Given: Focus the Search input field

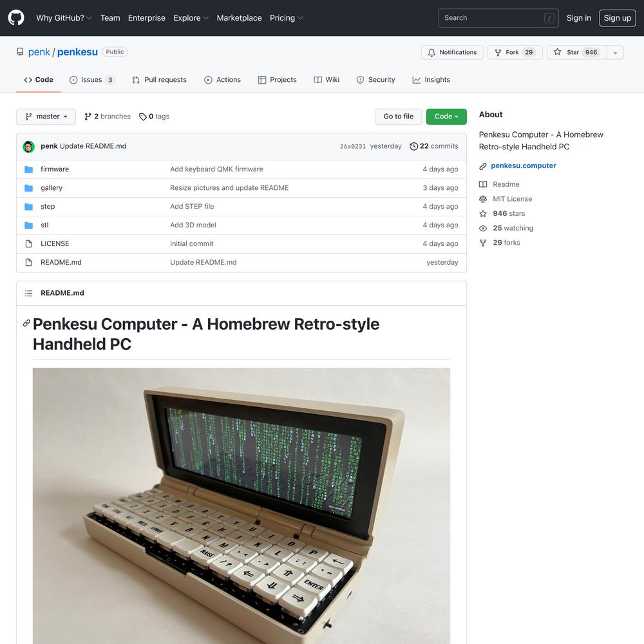Looking at the screenshot, I should click(x=498, y=18).
